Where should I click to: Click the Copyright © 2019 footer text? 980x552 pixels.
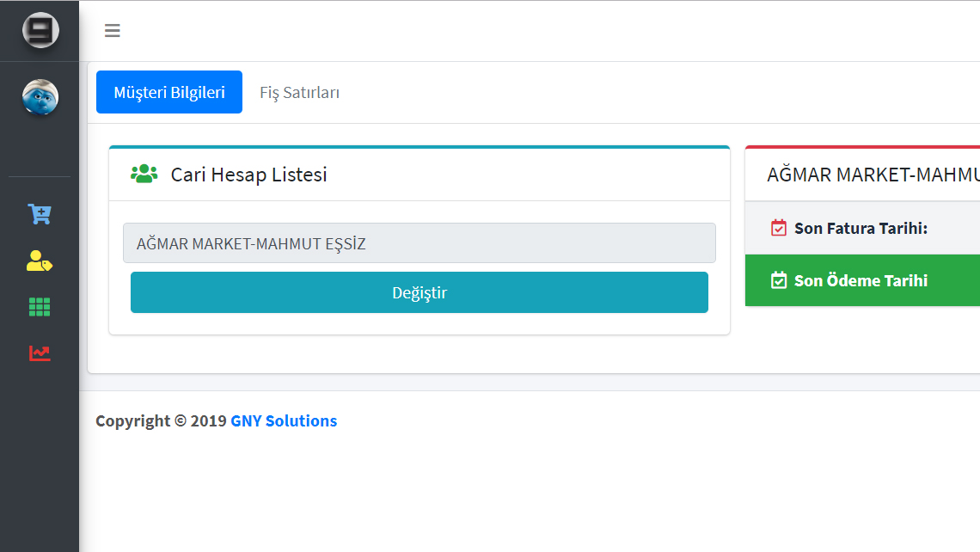(x=161, y=420)
